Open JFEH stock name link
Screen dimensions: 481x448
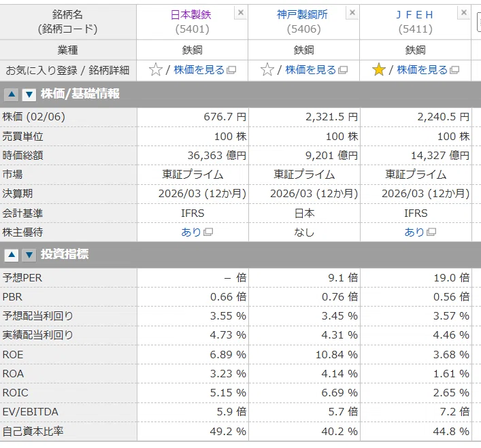point(415,15)
